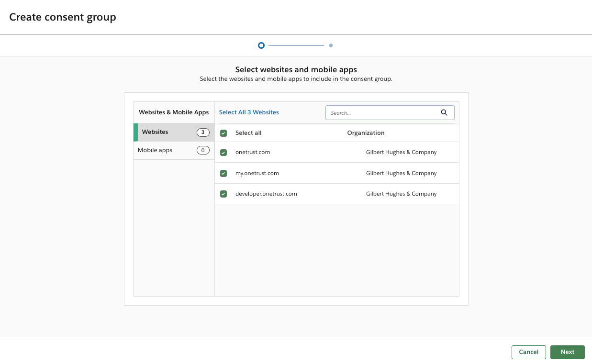
Task: Toggle the Select all header checkbox
Action: 223,133
